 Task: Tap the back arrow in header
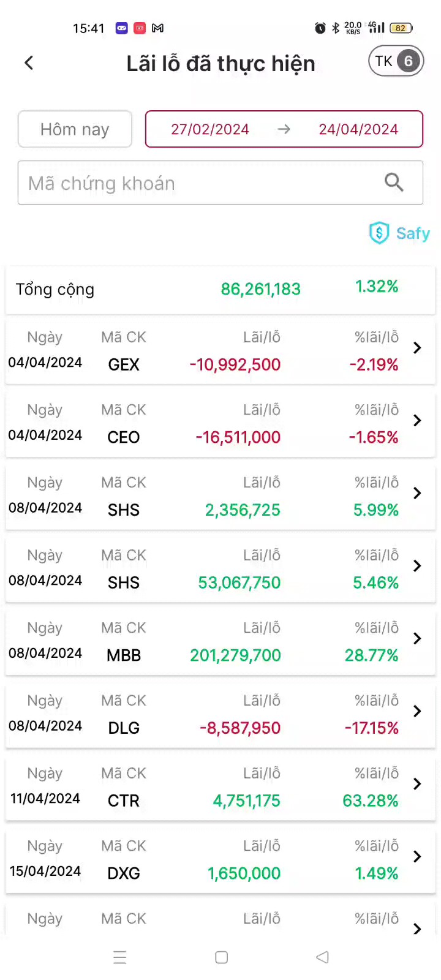[29, 62]
